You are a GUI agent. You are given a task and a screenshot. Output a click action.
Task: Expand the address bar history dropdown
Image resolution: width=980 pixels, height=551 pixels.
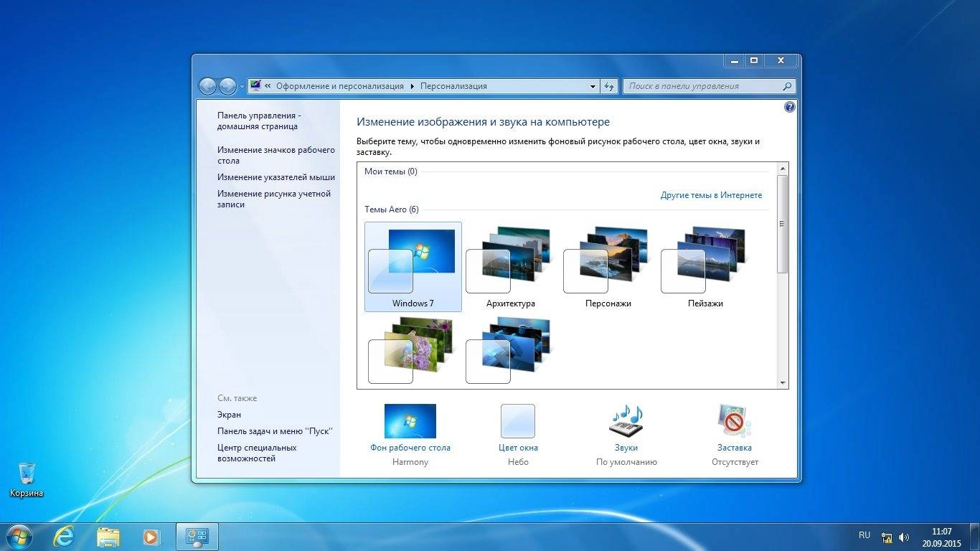[593, 86]
